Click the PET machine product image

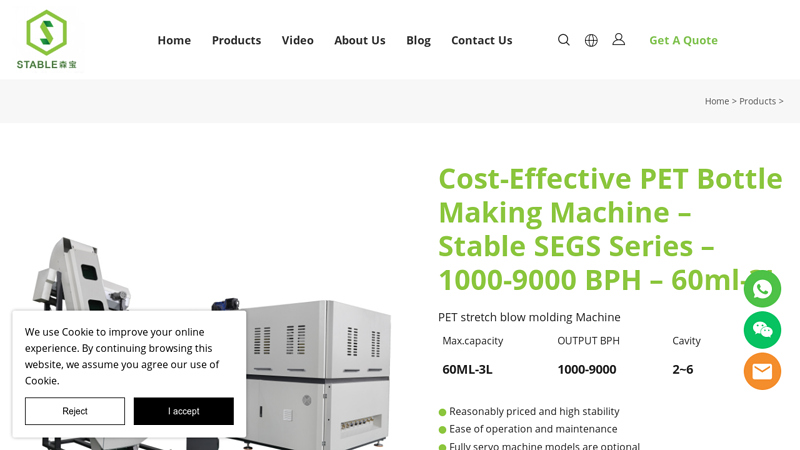tap(214, 342)
